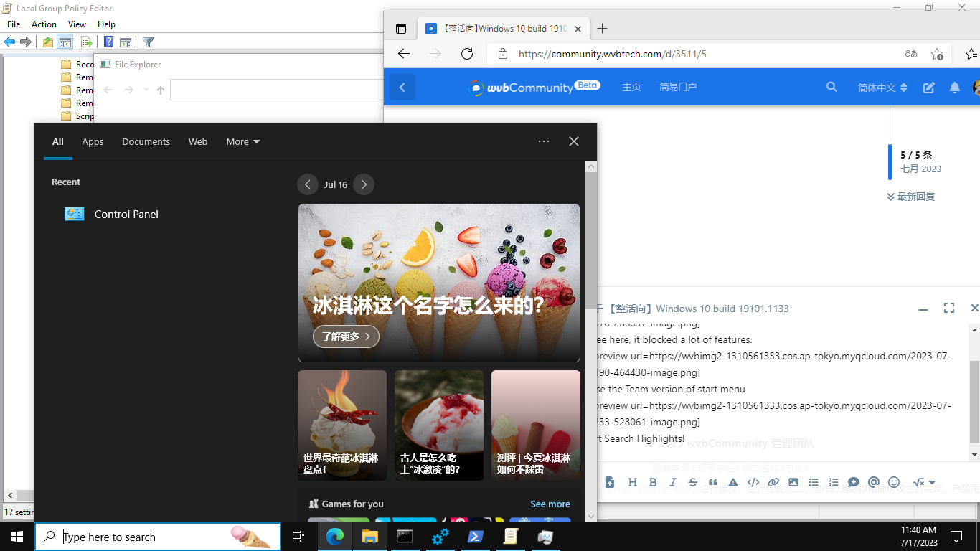The height and width of the screenshot is (551, 980).
Task: Apply strikethrough formatting in post editor
Action: click(x=693, y=482)
